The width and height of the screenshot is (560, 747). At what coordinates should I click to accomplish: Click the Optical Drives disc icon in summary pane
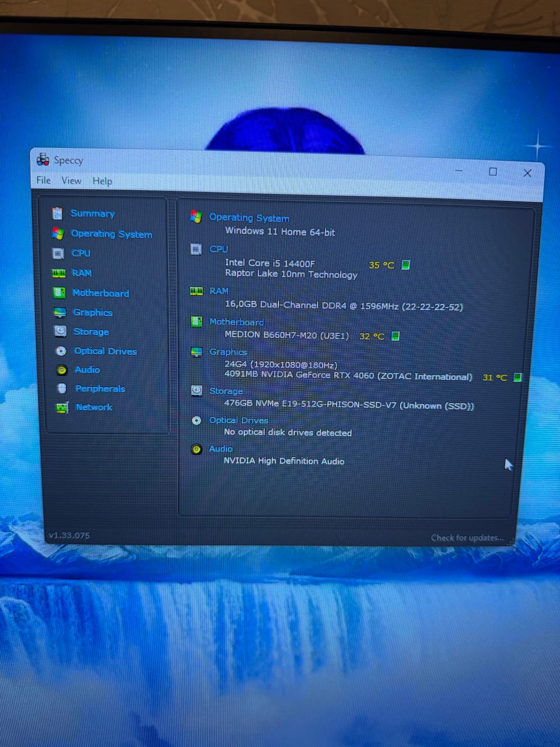pyautogui.click(x=197, y=420)
